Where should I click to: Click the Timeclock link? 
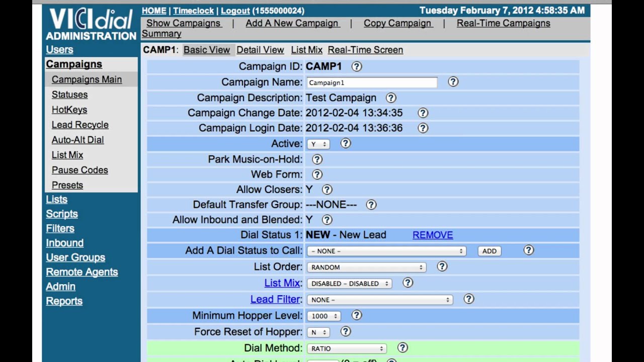(194, 10)
